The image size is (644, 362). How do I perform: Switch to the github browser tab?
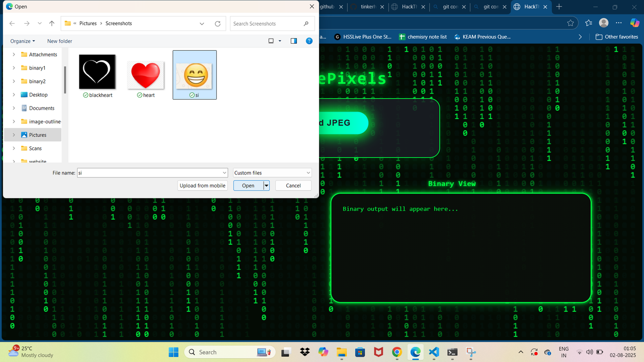click(x=328, y=7)
